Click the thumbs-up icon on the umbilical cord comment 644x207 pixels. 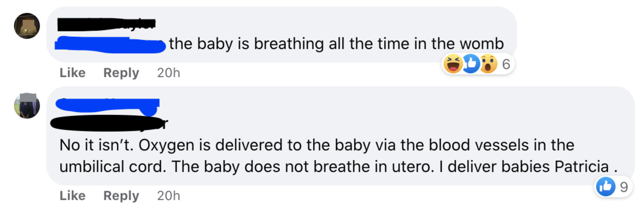point(606,187)
